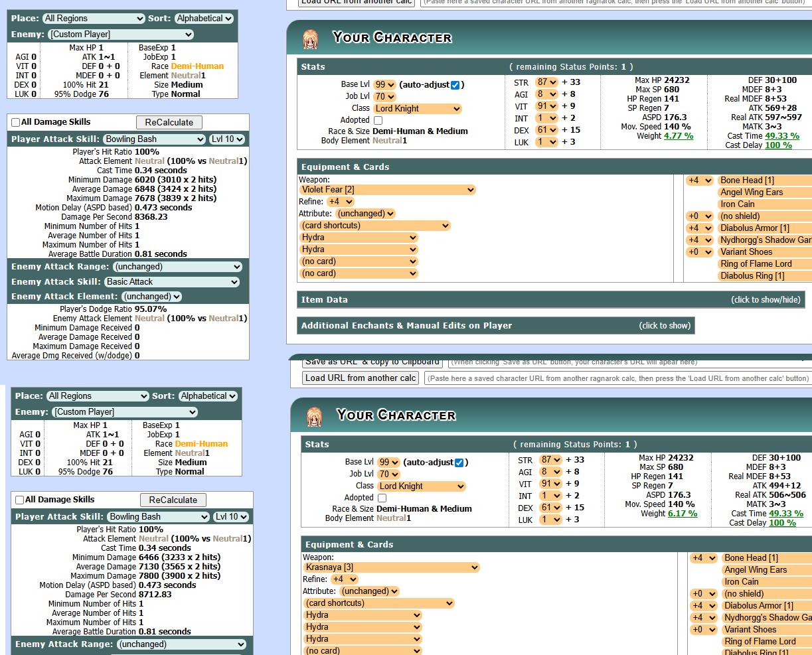
Task: Click the character avatar icon in the lower Your Character header
Action: pyautogui.click(x=314, y=417)
